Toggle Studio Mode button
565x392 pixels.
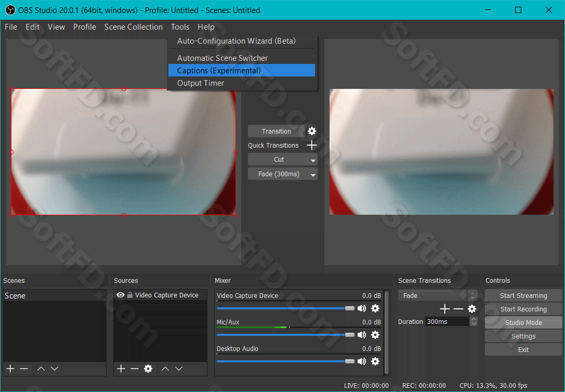523,322
